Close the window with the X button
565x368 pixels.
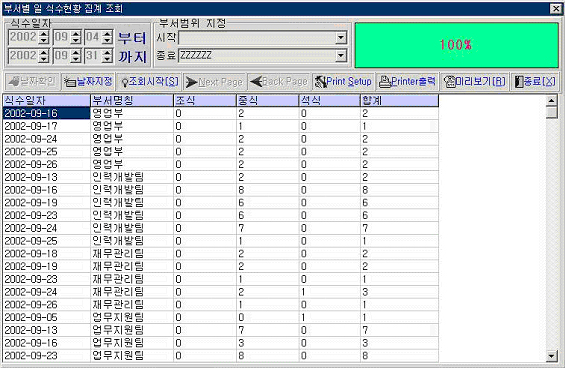555,8
